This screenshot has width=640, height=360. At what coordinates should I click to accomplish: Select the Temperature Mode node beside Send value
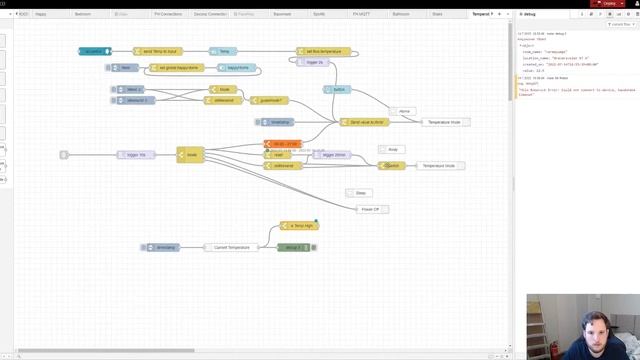tap(446, 122)
